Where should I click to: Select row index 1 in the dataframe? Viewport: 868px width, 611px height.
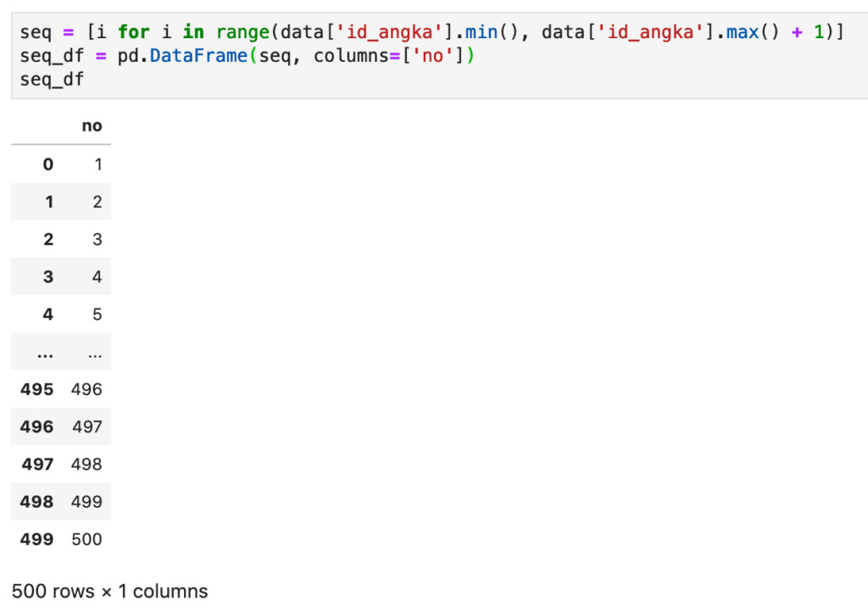49,202
